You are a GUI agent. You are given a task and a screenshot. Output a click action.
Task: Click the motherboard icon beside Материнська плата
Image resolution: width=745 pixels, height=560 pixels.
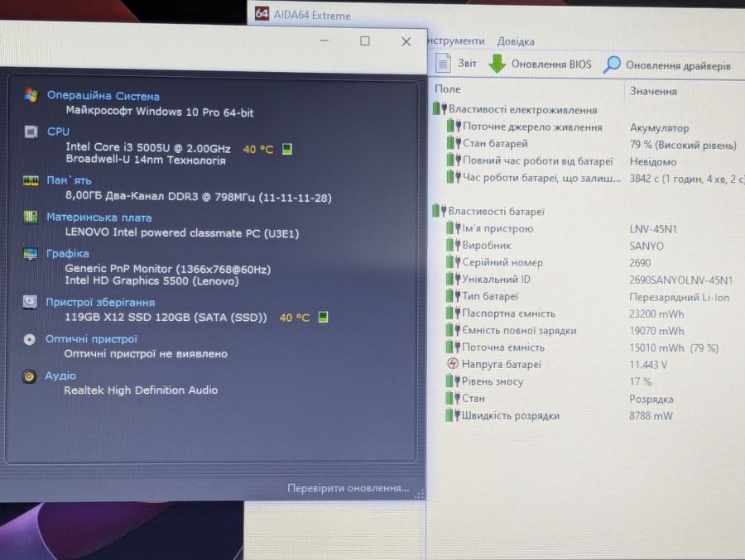tap(31, 217)
